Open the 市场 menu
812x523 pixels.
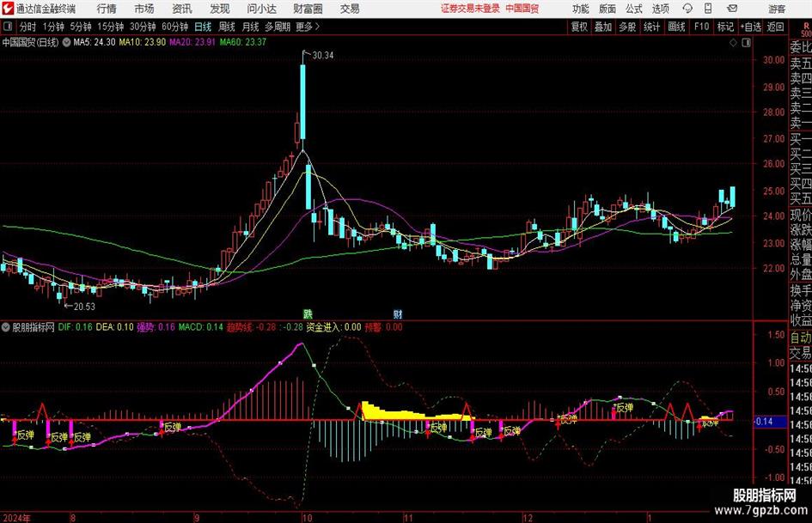[x=144, y=9]
